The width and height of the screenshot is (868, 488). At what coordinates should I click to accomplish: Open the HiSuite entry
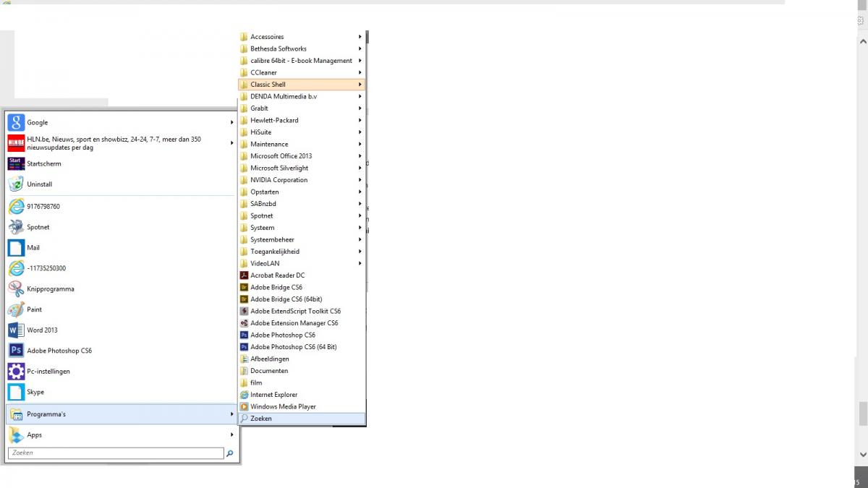pyautogui.click(x=302, y=132)
